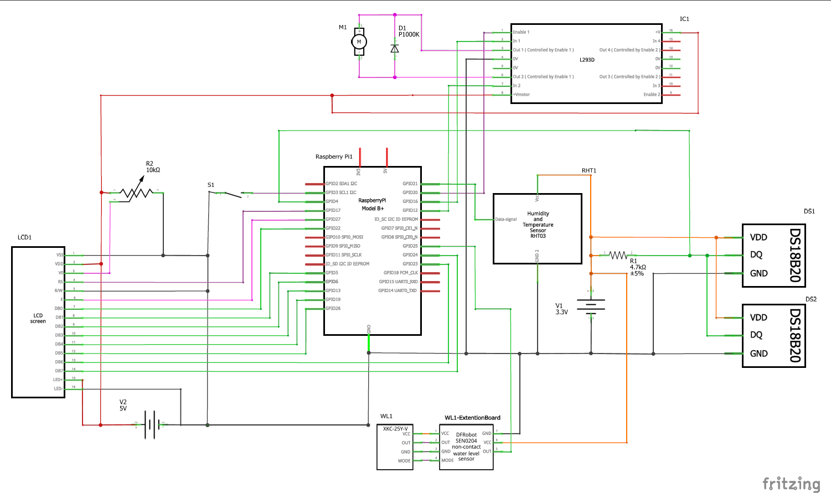Select the DS2 DS18B20 sensor block
831x504 pixels.
(x=773, y=335)
